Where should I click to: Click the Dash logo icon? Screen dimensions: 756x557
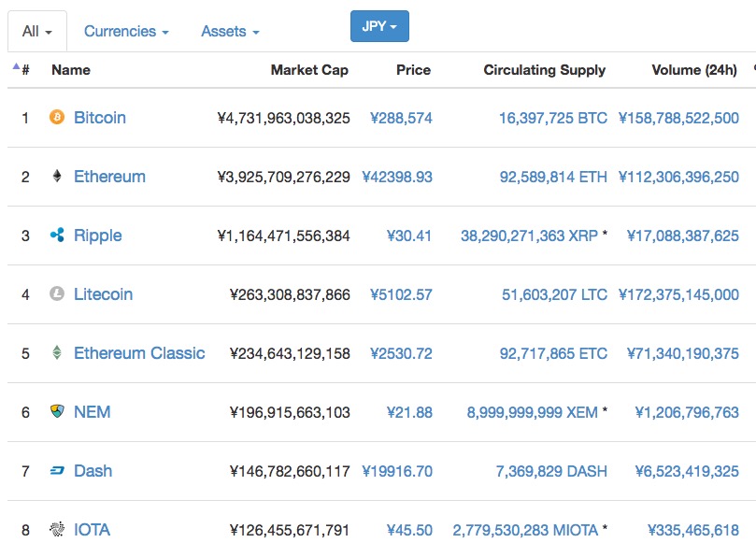tap(57, 471)
